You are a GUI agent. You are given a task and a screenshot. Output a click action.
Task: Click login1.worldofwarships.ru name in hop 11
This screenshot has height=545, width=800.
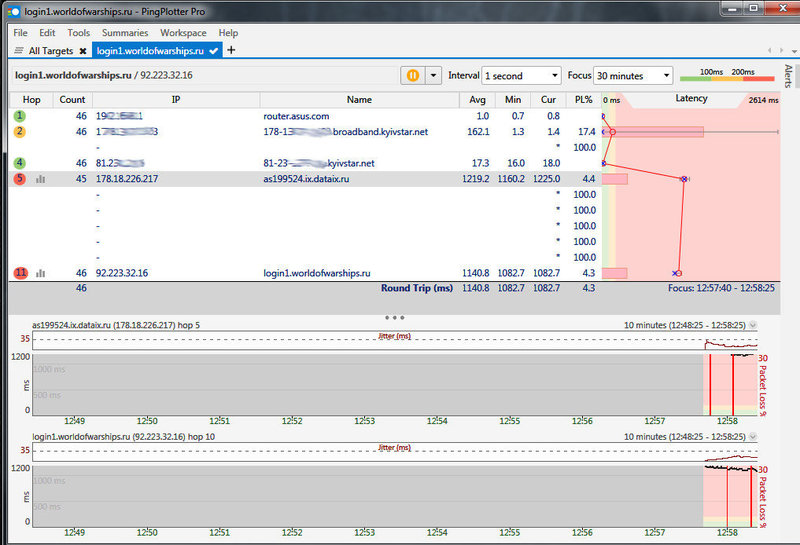click(317, 273)
